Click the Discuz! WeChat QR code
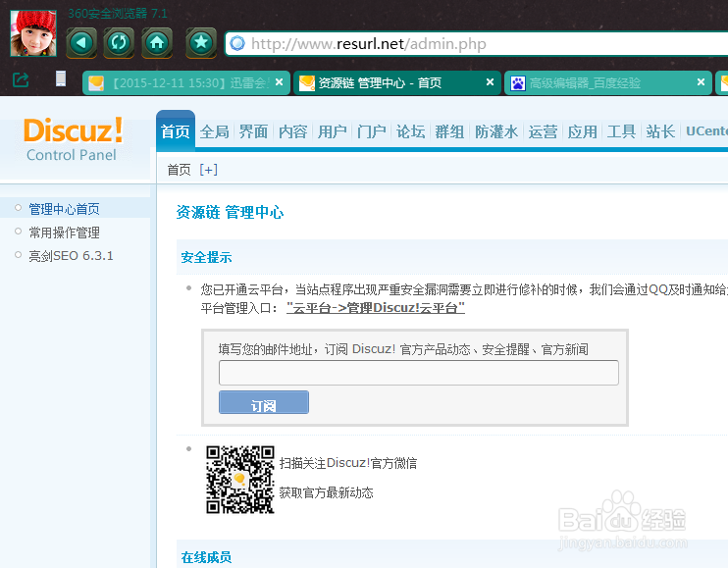Image resolution: width=728 pixels, height=568 pixels. coord(240,480)
